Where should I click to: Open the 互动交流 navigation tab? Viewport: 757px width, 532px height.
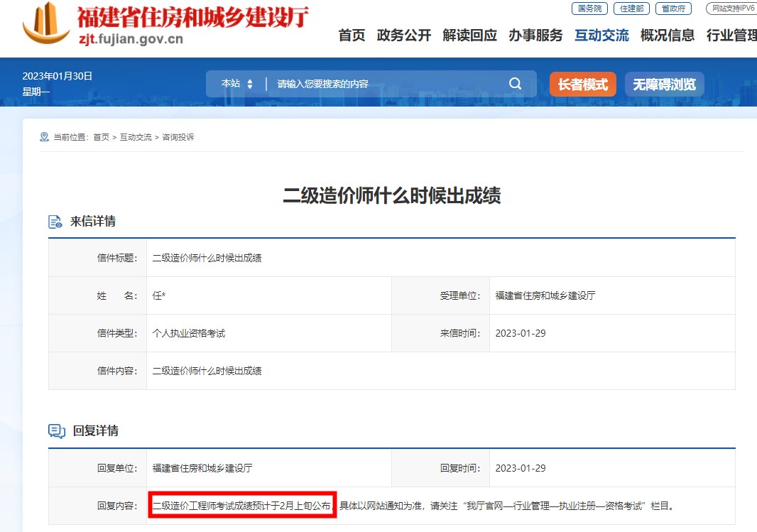click(601, 36)
